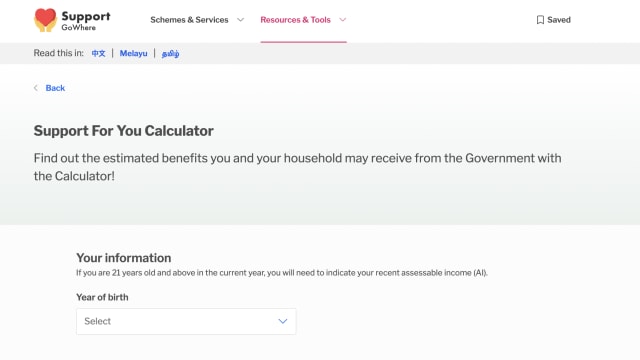Click the Year of birth label

click(x=102, y=297)
